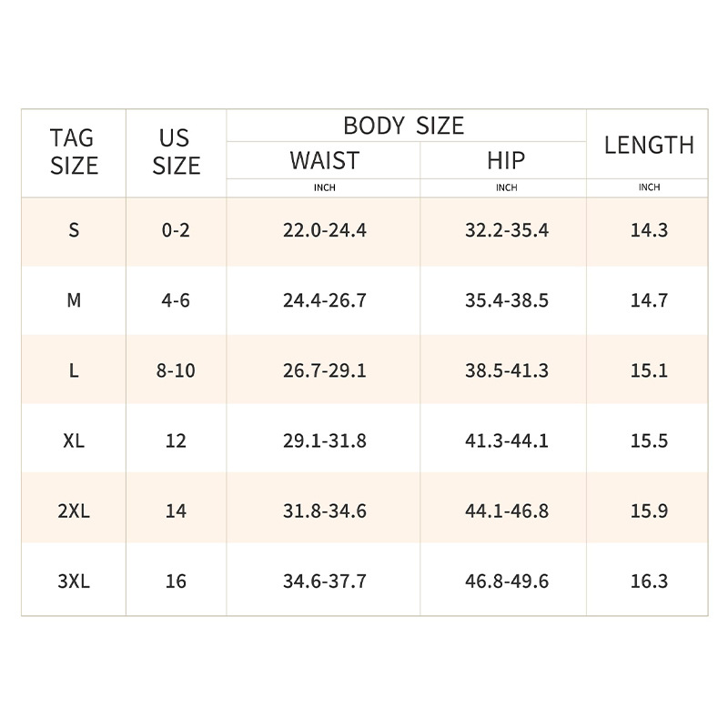728x728 pixels.
Task: Click the TAG SIZE column header
Action: coord(74,152)
